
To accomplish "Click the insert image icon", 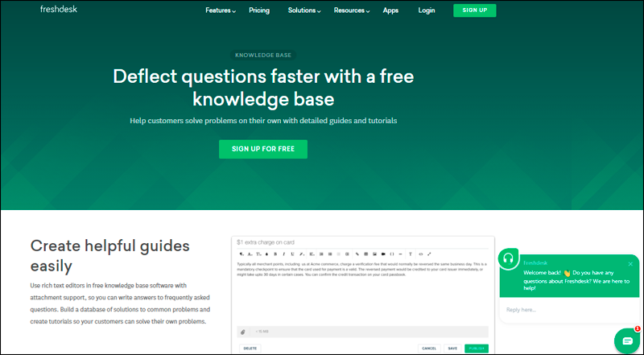I will point(374,254).
